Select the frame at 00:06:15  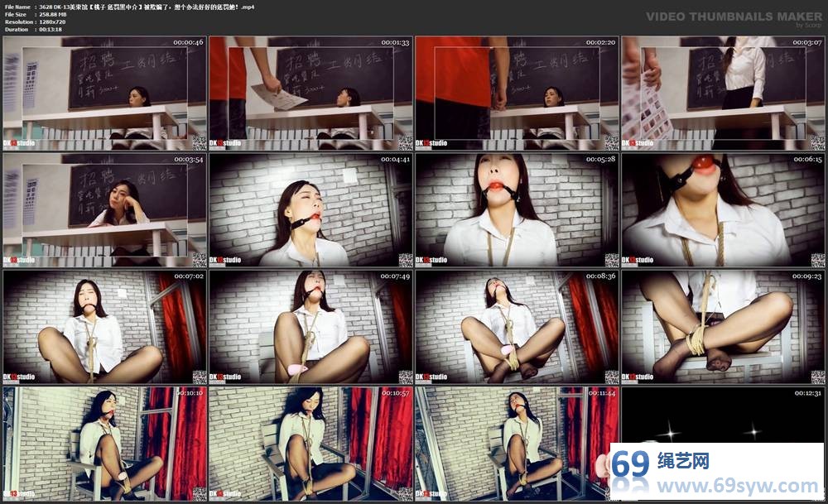pos(723,210)
